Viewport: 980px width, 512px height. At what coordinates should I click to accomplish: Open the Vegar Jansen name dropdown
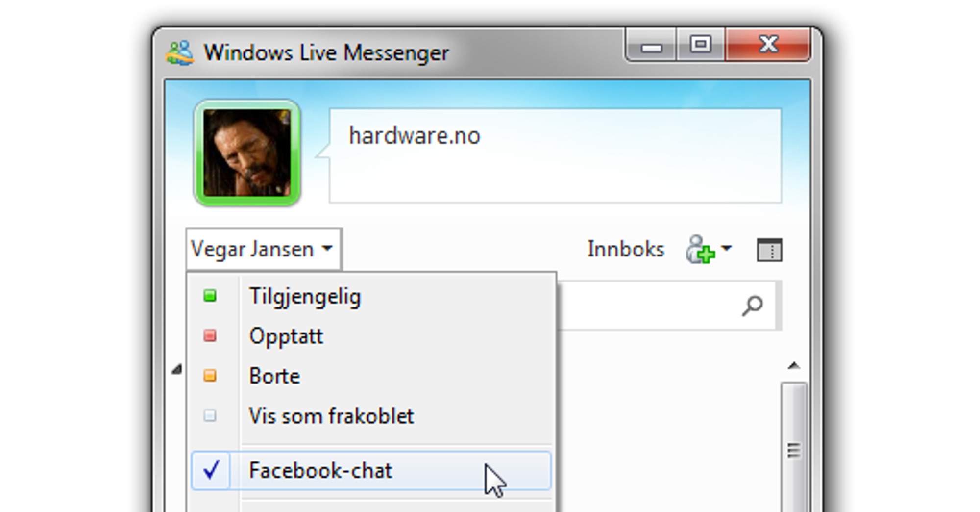(x=264, y=249)
